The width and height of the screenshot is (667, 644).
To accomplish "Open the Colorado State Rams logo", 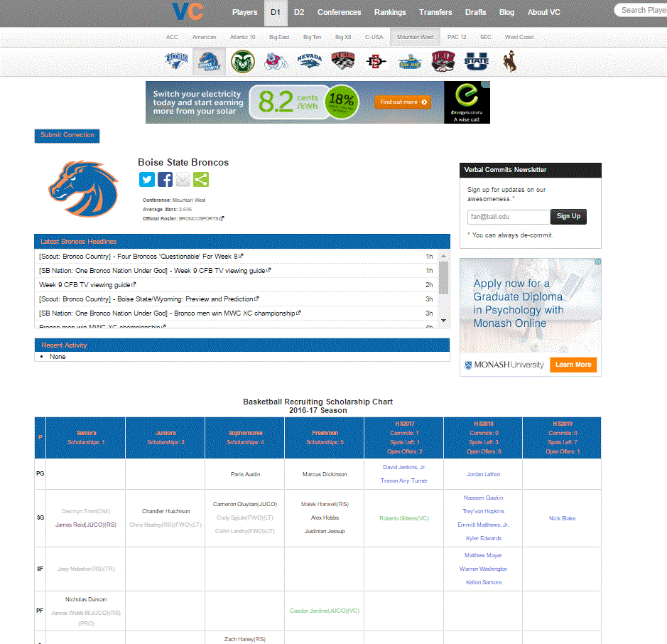I will [x=242, y=61].
